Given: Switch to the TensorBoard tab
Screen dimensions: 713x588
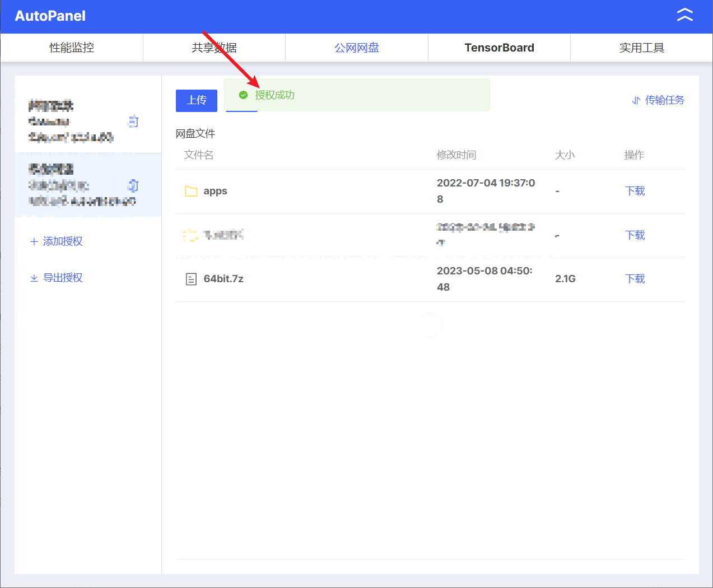Looking at the screenshot, I should [x=499, y=48].
